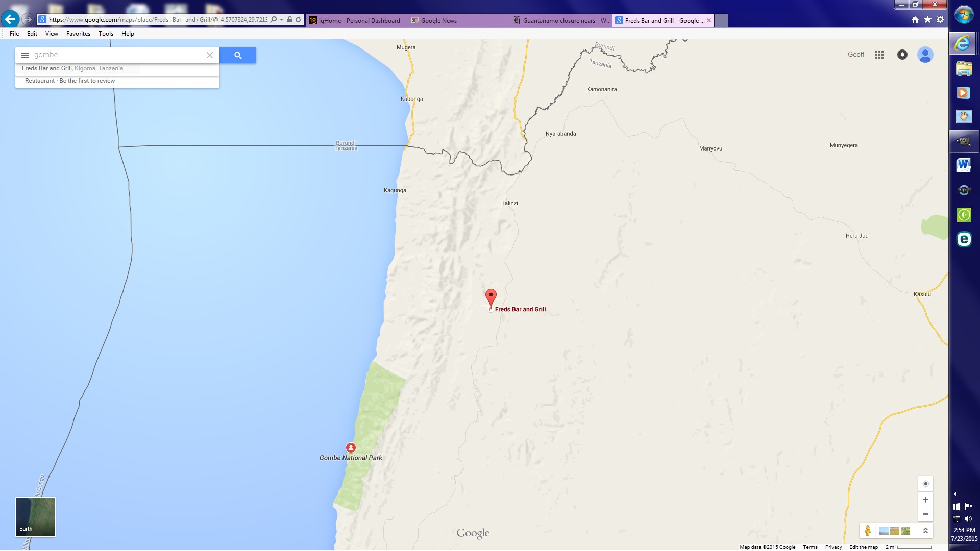Toggle the 2 mi map scale units
This screenshot has height=551, width=980.
point(909,547)
